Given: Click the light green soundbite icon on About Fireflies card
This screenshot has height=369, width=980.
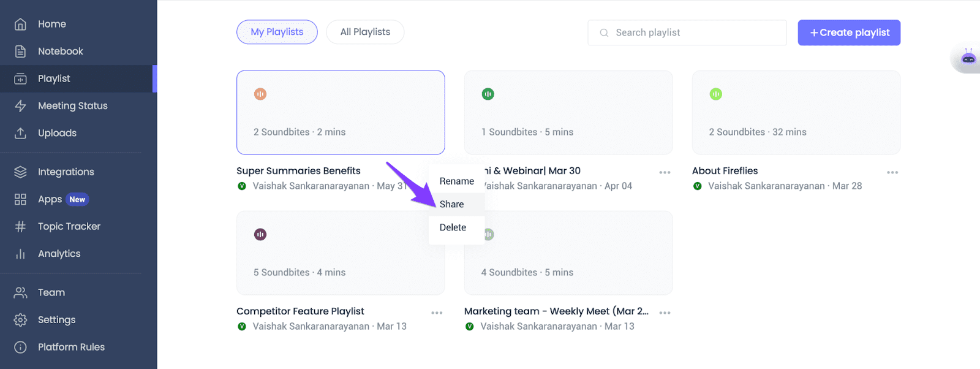Looking at the screenshot, I should coord(716,94).
